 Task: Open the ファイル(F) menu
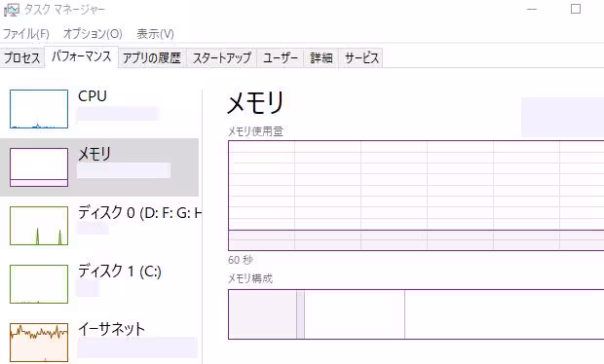pos(25,34)
